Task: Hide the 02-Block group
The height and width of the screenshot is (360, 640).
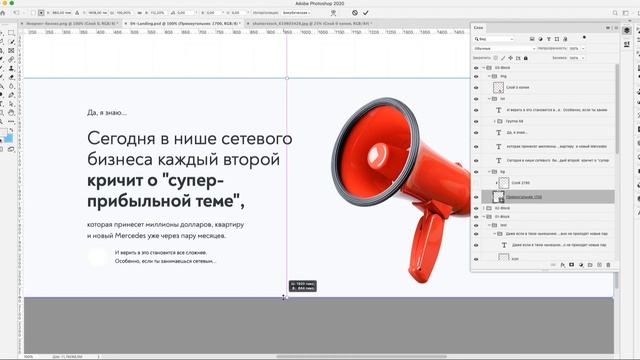Action: point(476,208)
